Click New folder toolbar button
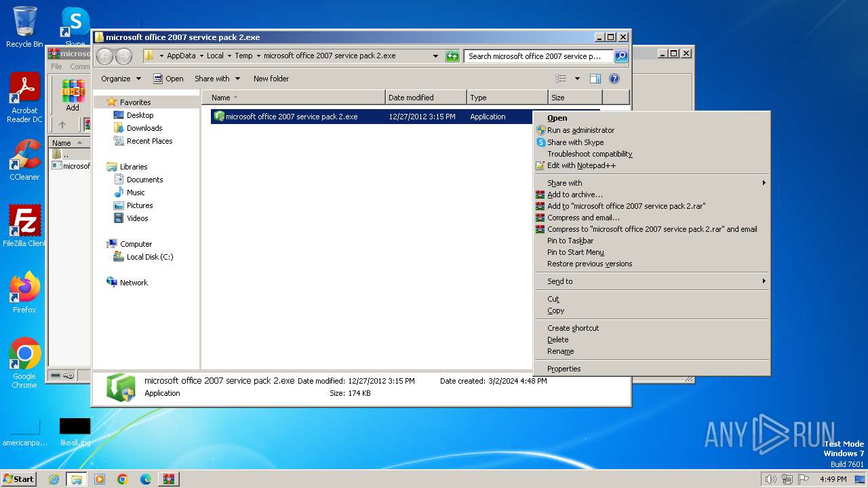The width and height of the screenshot is (868, 488). point(271,79)
